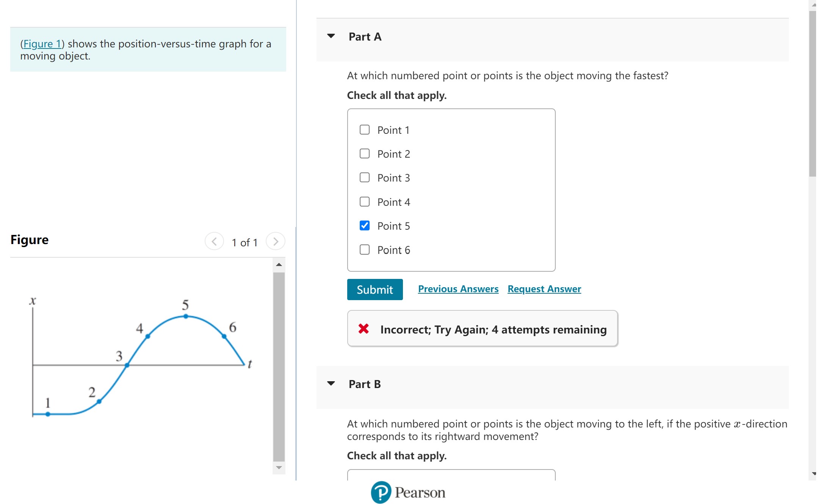This screenshot has height=504, width=818.
Task: Select the Point 2 checkbox
Action: pyautogui.click(x=365, y=154)
